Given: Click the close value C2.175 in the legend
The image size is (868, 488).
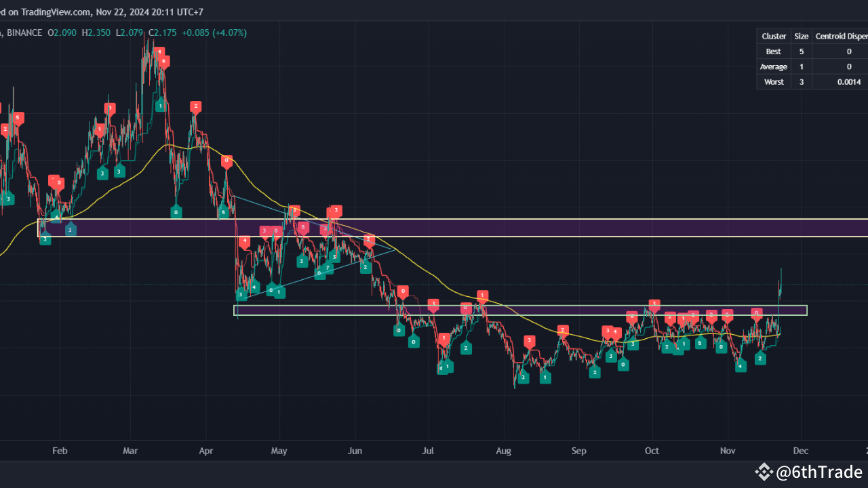Looking at the screenshot, I should (163, 33).
